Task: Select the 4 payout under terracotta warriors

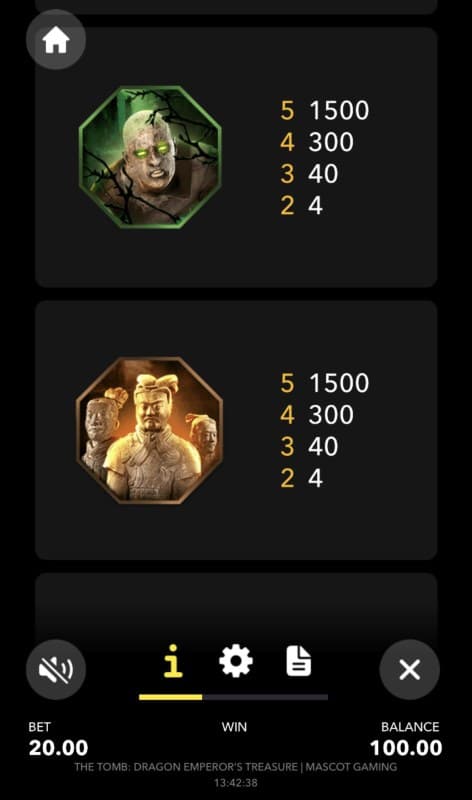Action: pyautogui.click(x=315, y=479)
